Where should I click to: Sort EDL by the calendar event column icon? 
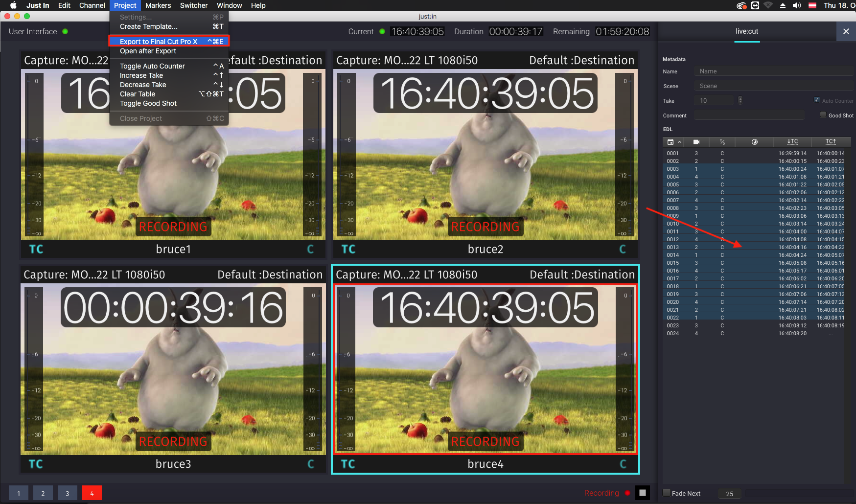671,142
